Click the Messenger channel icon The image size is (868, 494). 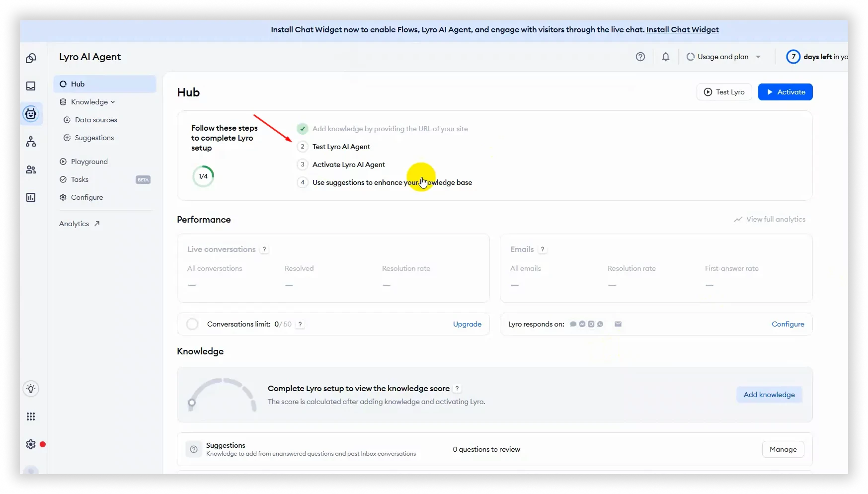(582, 324)
